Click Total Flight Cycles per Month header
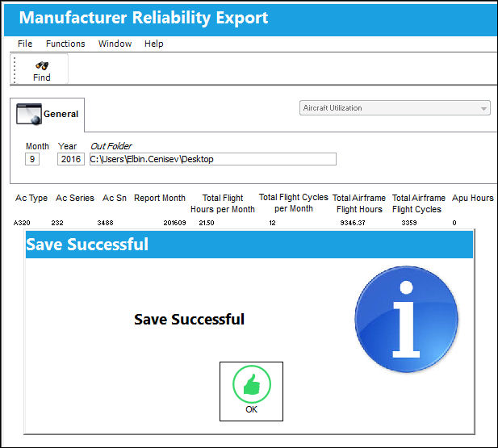498x448 pixels. (x=294, y=203)
